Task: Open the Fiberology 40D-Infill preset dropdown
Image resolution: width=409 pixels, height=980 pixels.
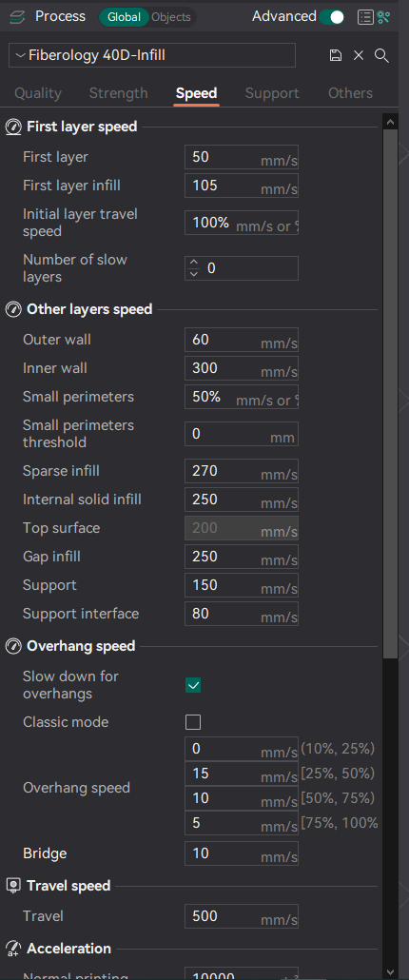Action: (x=152, y=55)
